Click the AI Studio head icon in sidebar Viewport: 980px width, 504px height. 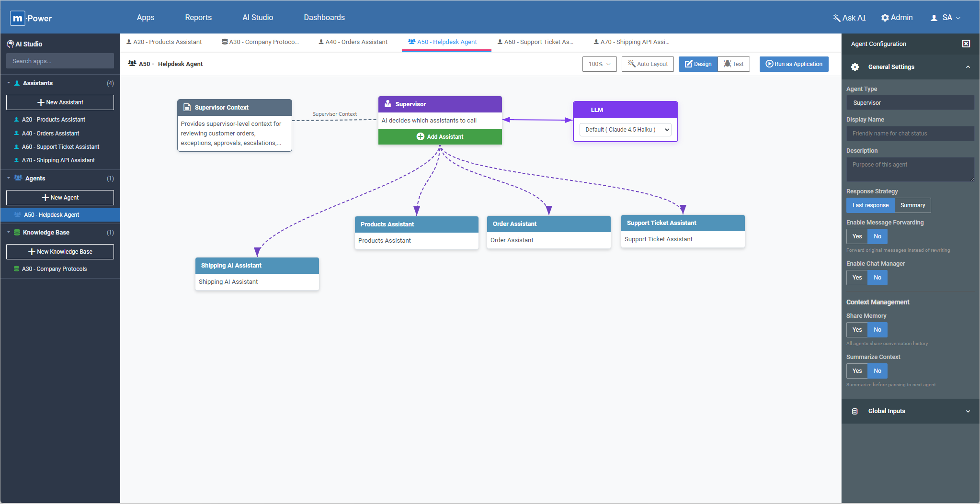10,44
